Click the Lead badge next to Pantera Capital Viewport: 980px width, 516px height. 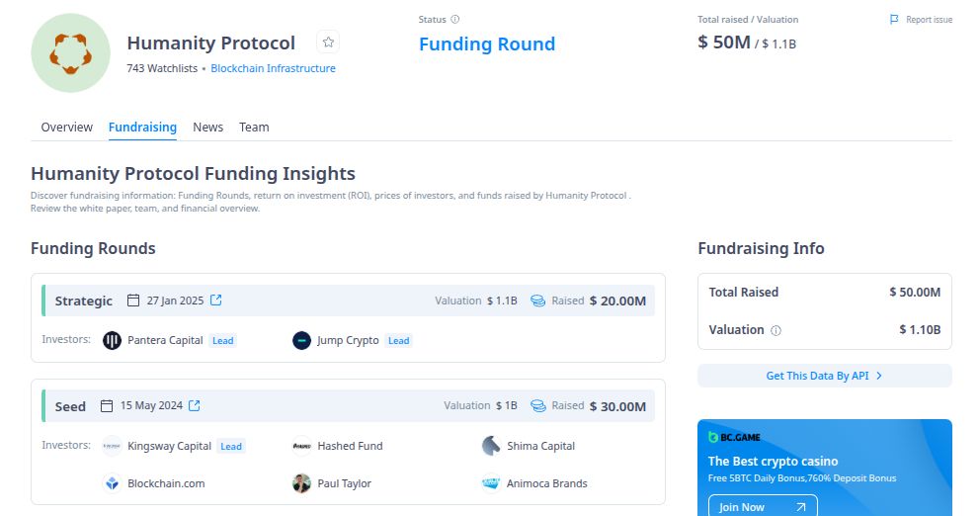click(223, 341)
